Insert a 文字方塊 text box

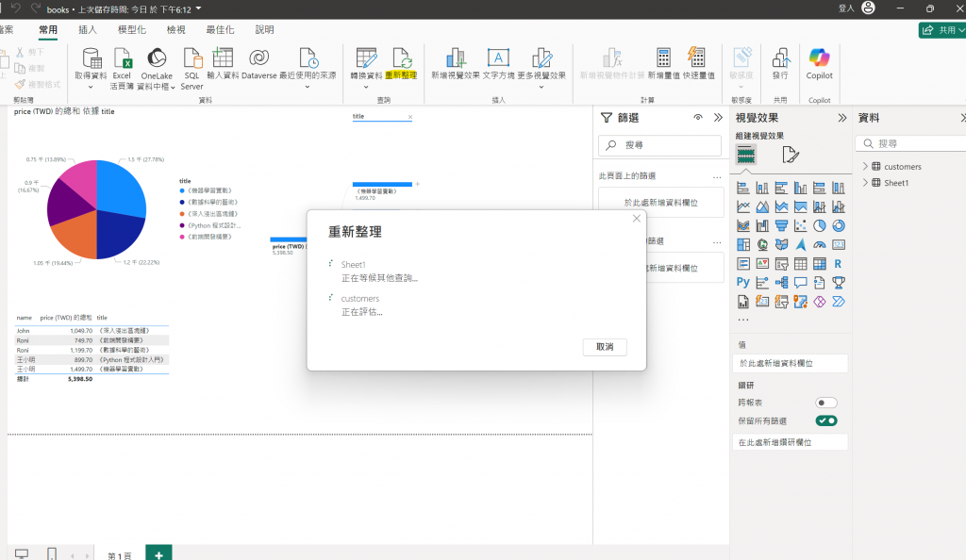(x=498, y=64)
